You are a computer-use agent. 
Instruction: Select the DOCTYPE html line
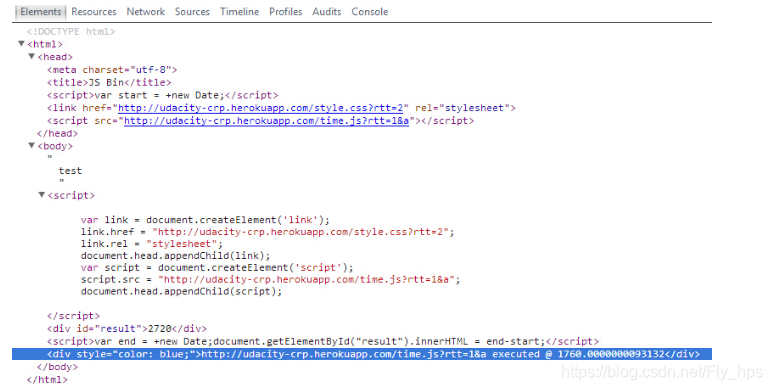tap(71, 32)
